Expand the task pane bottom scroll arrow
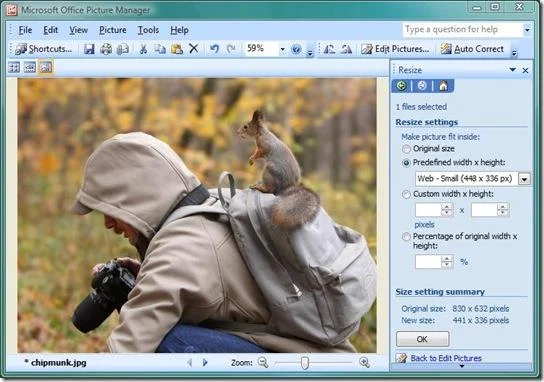 coord(461,366)
